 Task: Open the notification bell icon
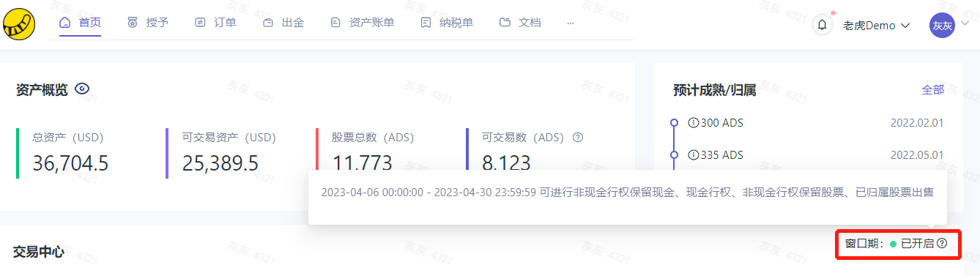tap(823, 25)
